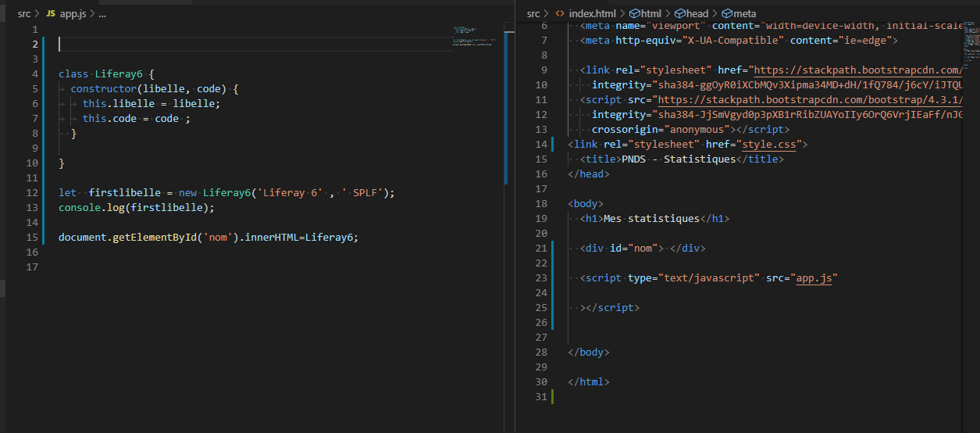
Task: Click the meta http-equiv="X-UA-Compatible" tag
Action: pyautogui.click(x=739, y=41)
